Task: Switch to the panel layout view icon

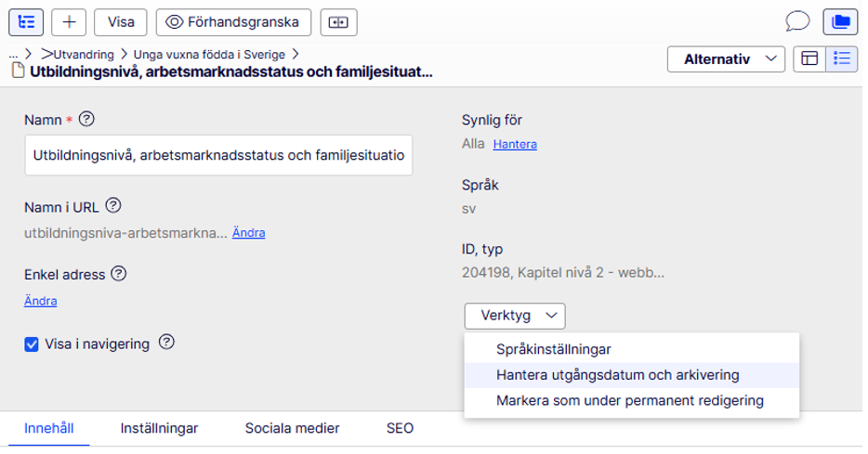Action: (810, 58)
